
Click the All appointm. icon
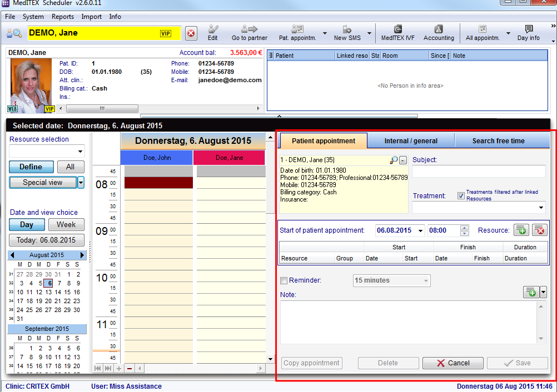point(483,33)
